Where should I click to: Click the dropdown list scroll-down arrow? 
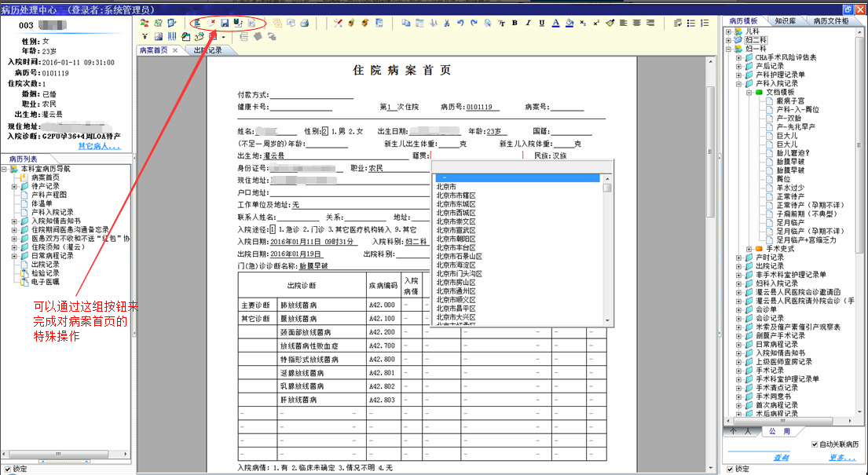[607, 320]
